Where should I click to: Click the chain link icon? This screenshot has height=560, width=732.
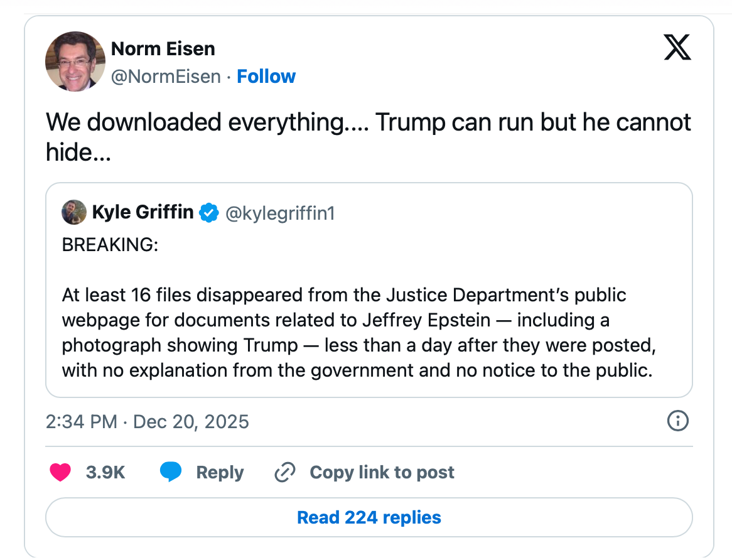285,472
